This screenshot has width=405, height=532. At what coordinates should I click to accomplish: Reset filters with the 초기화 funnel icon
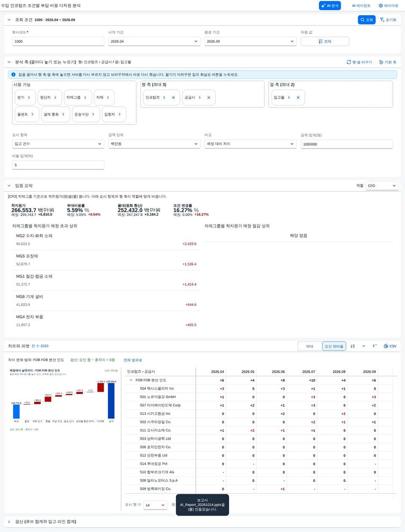[388, 20]
